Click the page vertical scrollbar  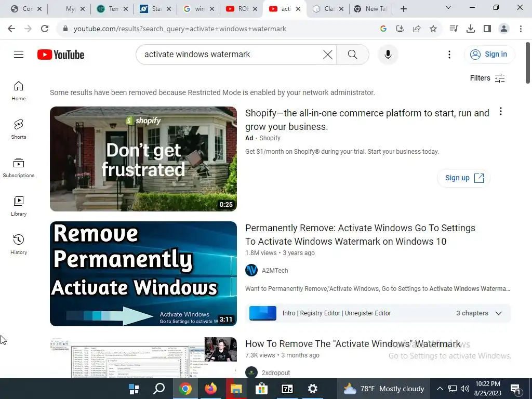[528, 63]
